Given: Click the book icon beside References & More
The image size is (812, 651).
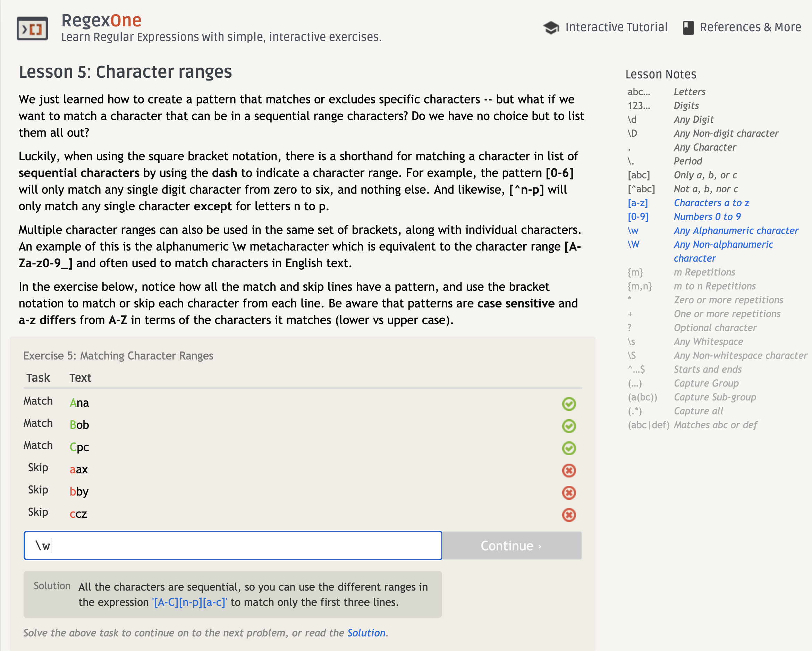Looking at the screenshot, I should point(688,27).
